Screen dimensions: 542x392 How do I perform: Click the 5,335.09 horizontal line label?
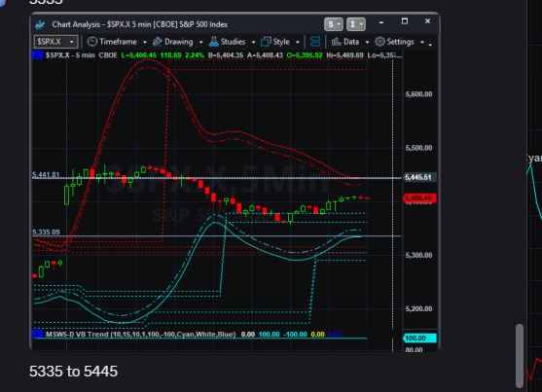(46, 232)
